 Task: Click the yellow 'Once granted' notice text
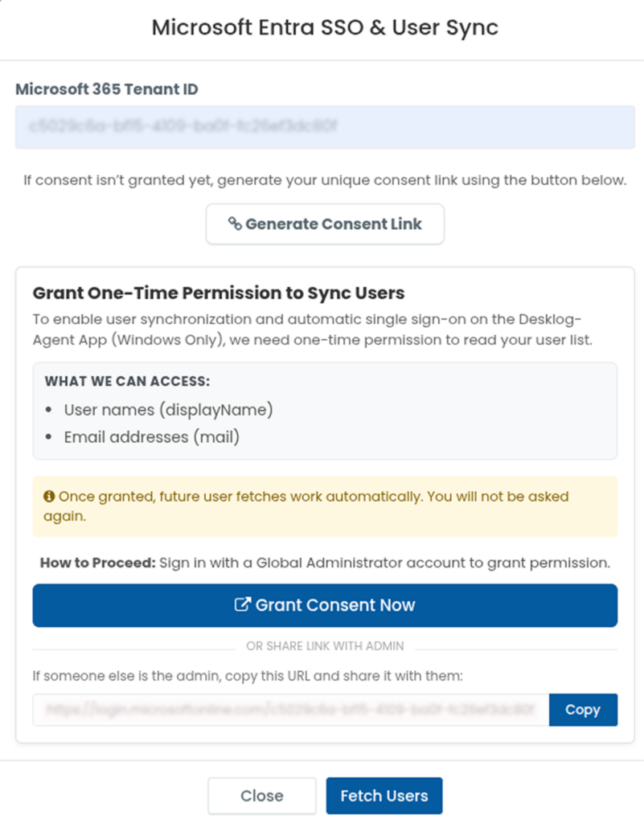[306, 506]
